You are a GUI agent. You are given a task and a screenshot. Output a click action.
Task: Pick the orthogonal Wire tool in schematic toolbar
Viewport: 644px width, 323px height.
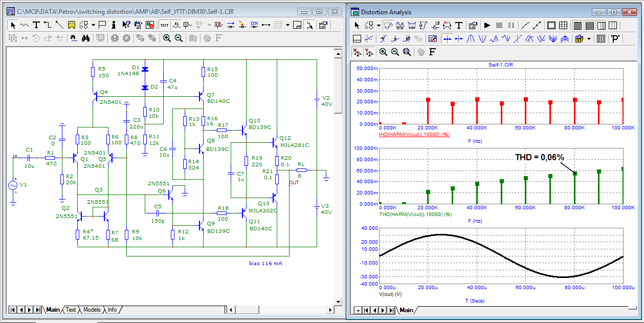48,25
